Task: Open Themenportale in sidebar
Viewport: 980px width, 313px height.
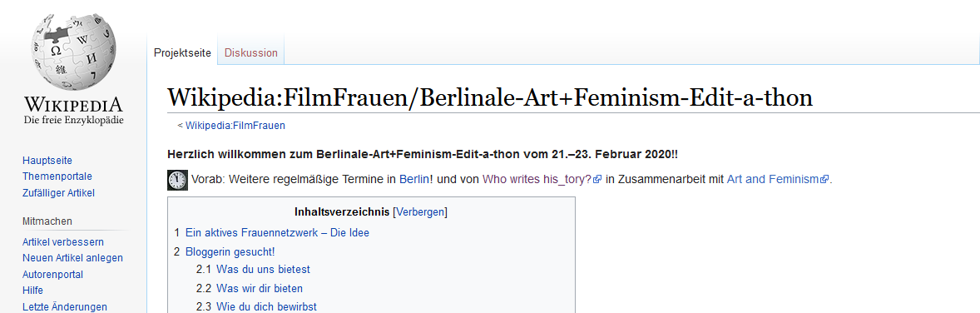Action: point(57,176)
